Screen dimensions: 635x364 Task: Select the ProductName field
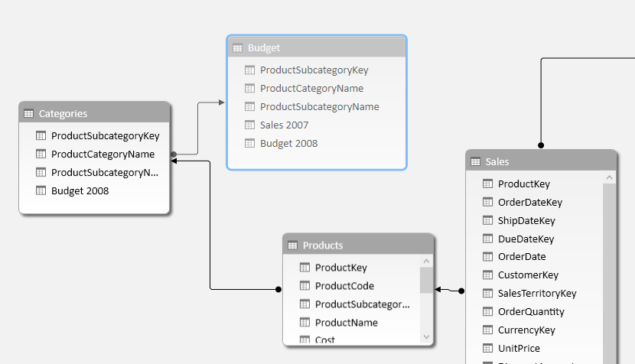pyautogui.click(x=347, y=323)
